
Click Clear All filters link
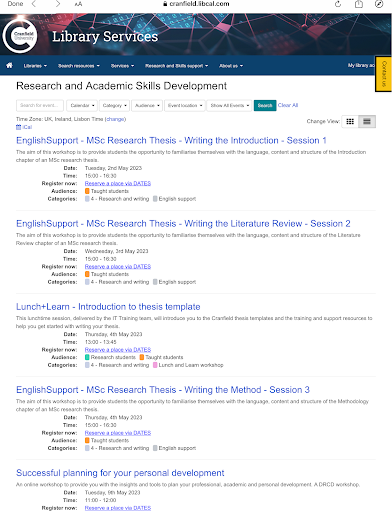288,105
